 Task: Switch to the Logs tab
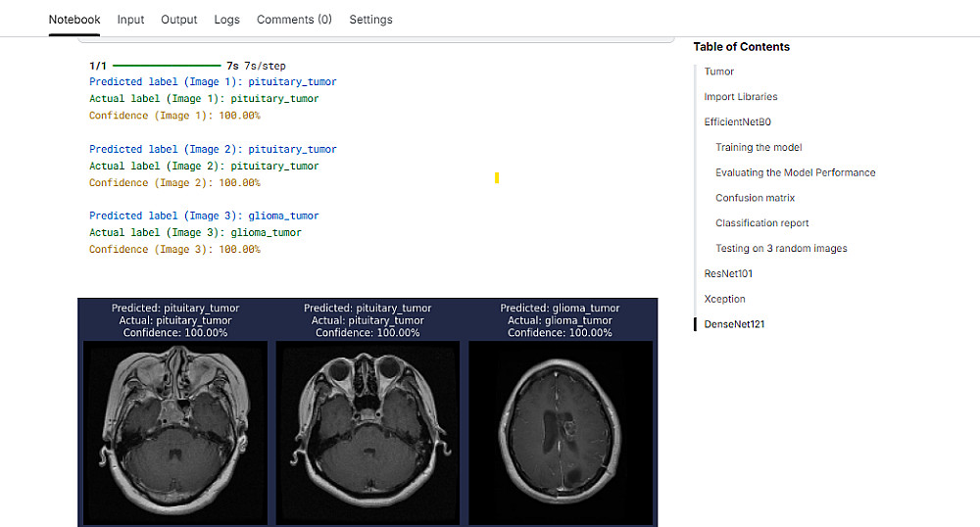click(x=226, y=20)
